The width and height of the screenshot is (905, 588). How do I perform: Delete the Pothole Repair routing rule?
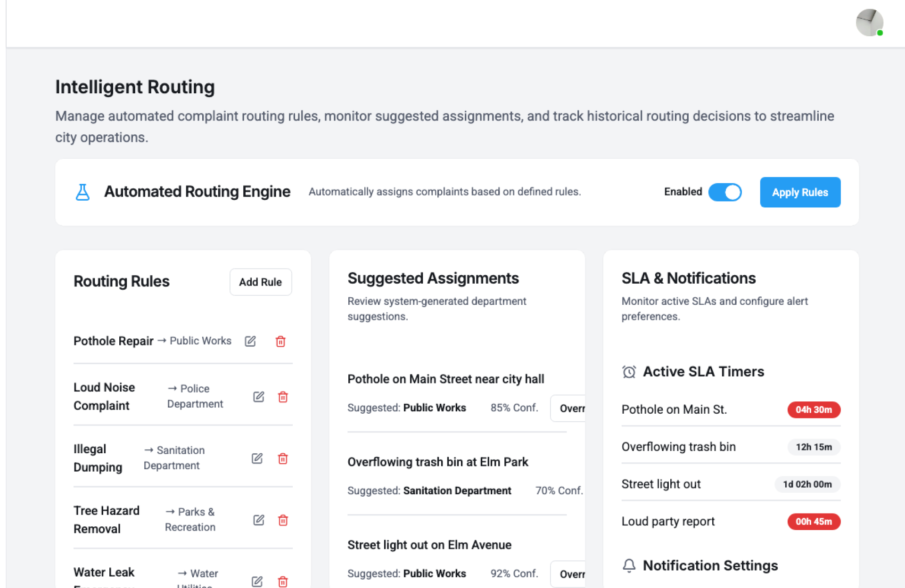tap(280, 341)
